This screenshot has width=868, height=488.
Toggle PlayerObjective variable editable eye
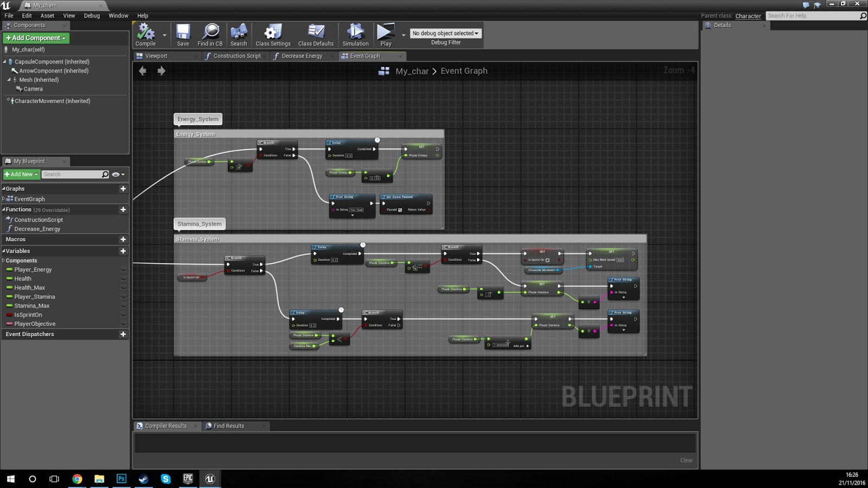[x=123, y=324]
